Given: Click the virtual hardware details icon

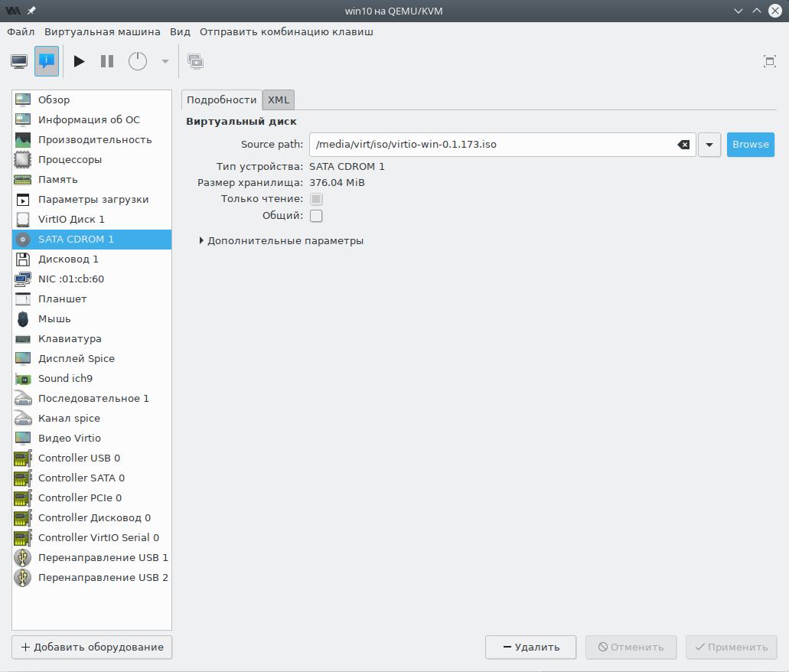Looking at the screenshot, I should click(47, 61).
